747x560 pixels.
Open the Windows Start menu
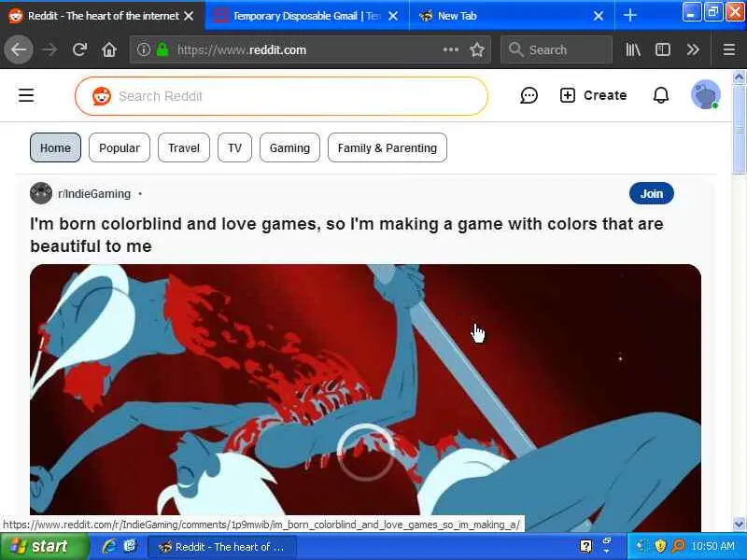pos(44,546)
